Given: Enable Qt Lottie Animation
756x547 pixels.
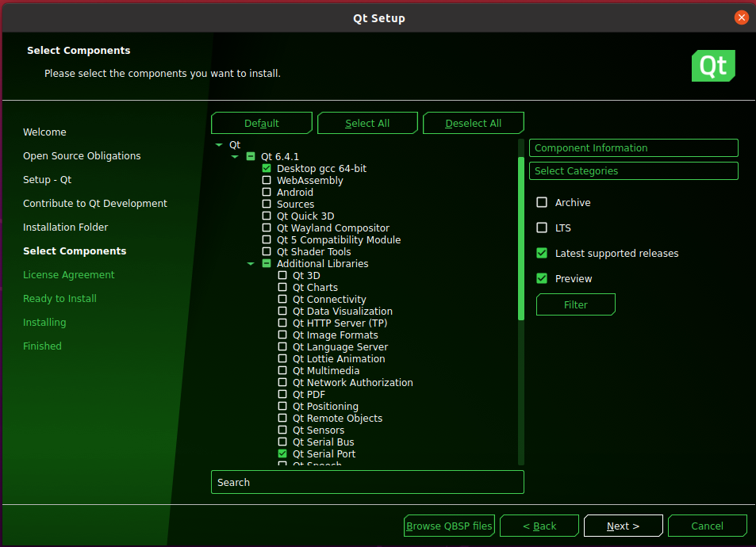Looking at the screenshot, I should tap(282, 358).
